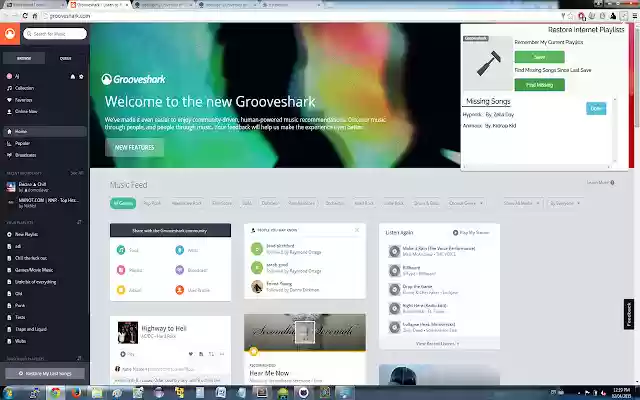Click the orange User Profile share icon
The image size is (640, 400).
pos(180,290)
